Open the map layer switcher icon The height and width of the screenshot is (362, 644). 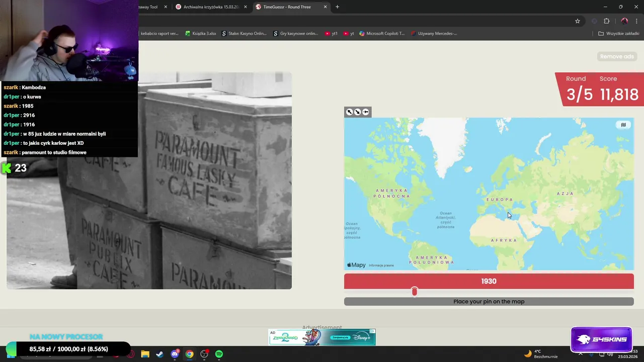[623, 125]
